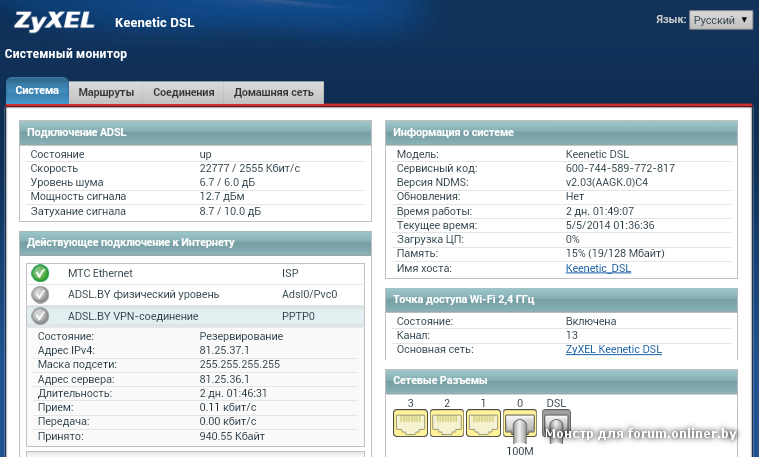Click gray check icon for ADSL.BY физический уровень

[40, 294]
